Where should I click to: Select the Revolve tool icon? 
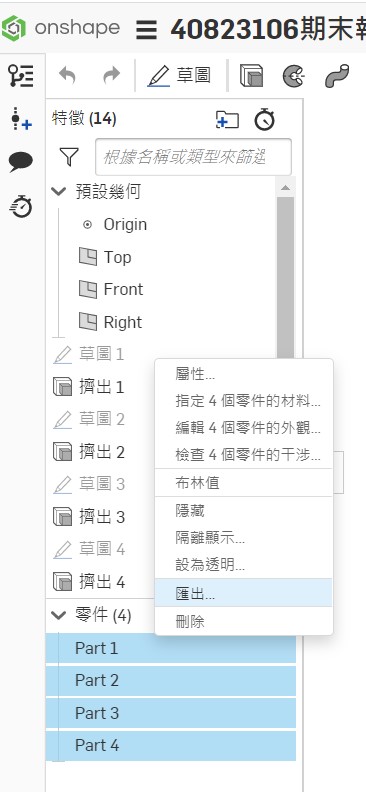click(294, 76)
